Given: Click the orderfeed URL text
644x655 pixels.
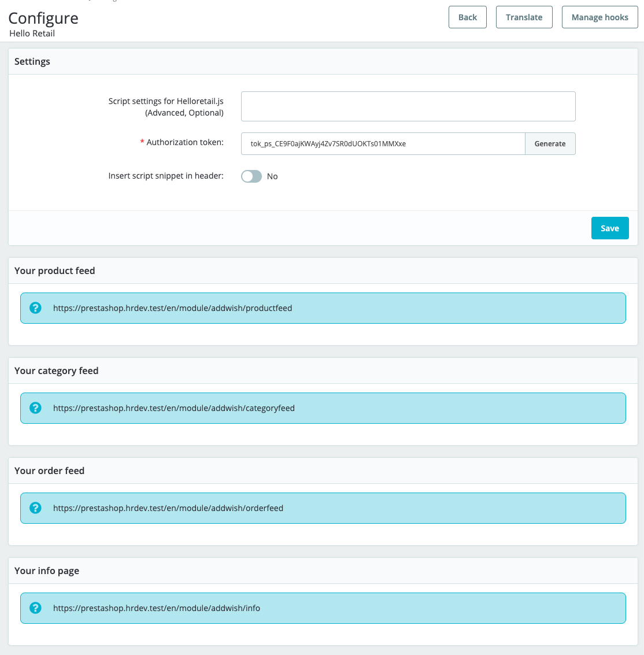Looking at the screenshot, I should (x=168, y=508).
